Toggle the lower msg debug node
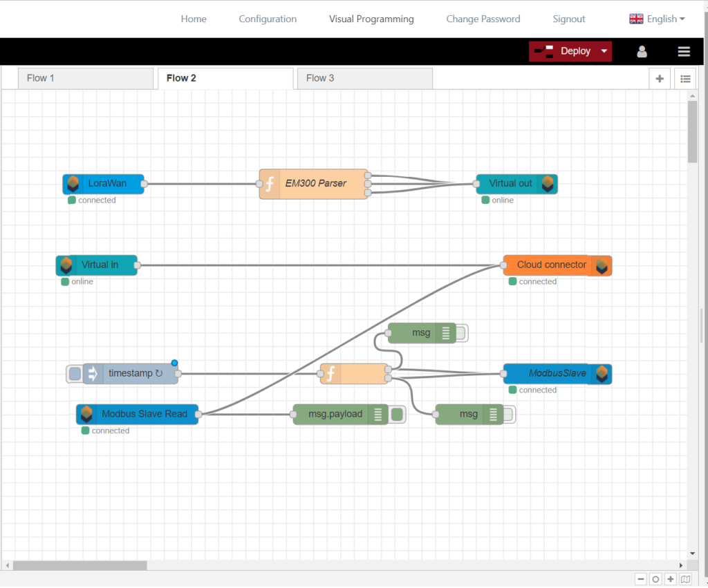The width and height of the screenshot is (708, 588). pos(509,415)
